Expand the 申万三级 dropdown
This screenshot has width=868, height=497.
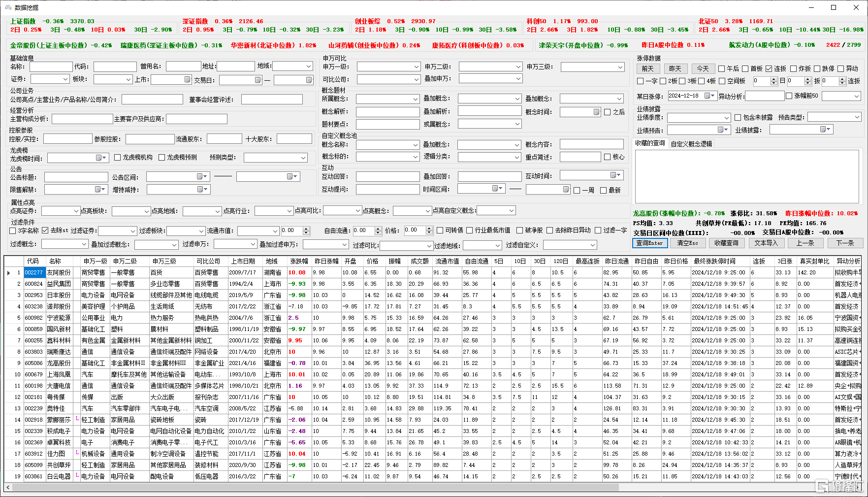pyautogui.click(x=620, y=67)
